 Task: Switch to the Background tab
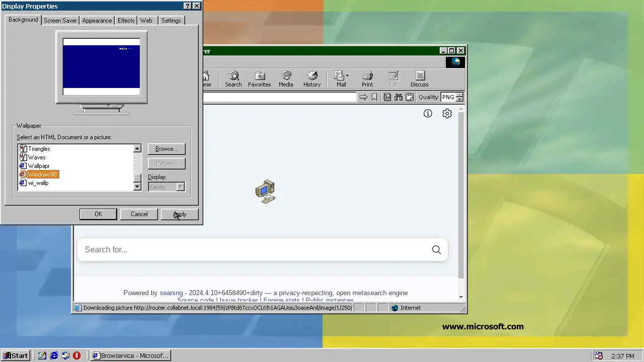coord(23,20)
